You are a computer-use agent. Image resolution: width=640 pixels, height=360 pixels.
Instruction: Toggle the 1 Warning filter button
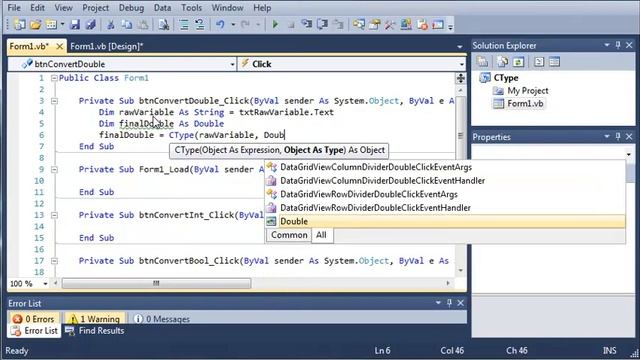[x=94, y=319]
